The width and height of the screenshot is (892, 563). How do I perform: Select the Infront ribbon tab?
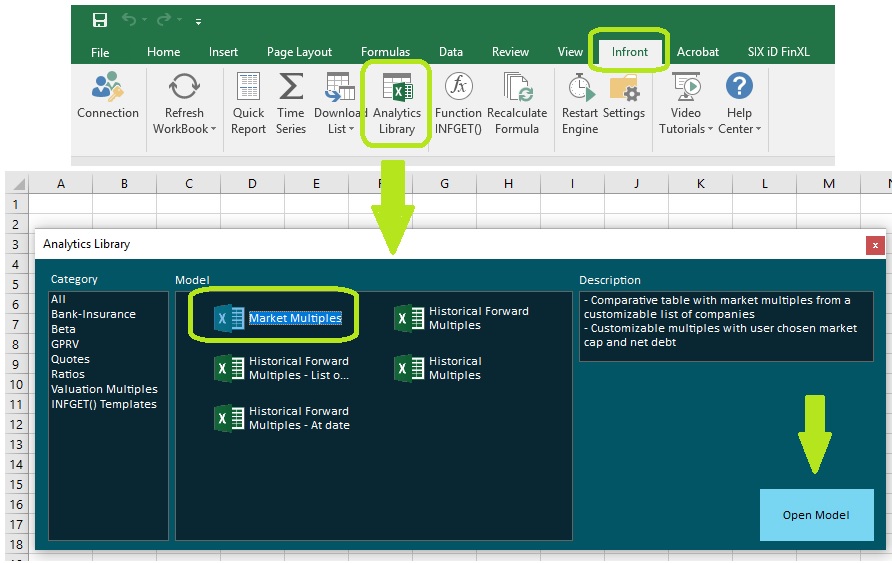click(629, 52)
